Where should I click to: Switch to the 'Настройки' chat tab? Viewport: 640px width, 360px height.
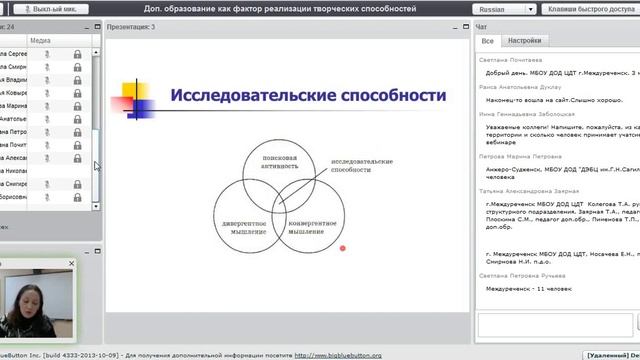coord(524,40)
